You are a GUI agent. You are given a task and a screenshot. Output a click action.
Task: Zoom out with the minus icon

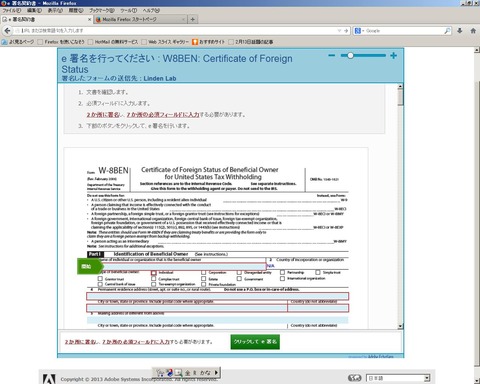(x=331, y=55)
